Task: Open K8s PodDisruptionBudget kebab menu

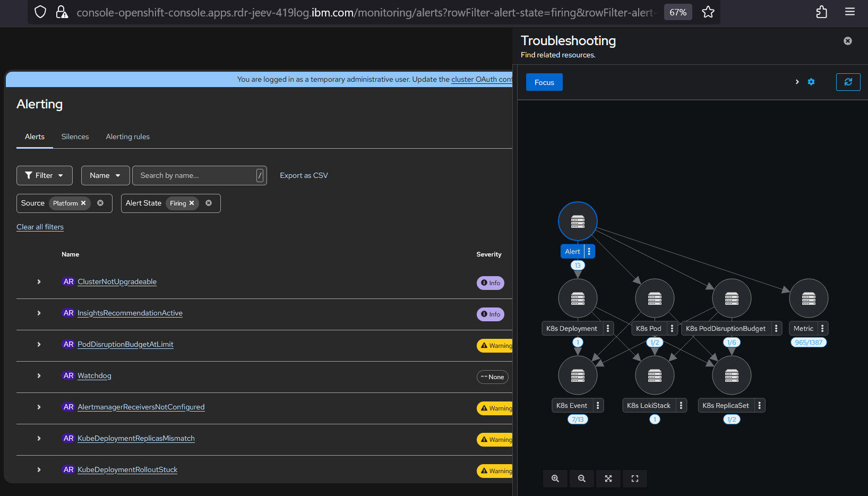Action: 776,328
